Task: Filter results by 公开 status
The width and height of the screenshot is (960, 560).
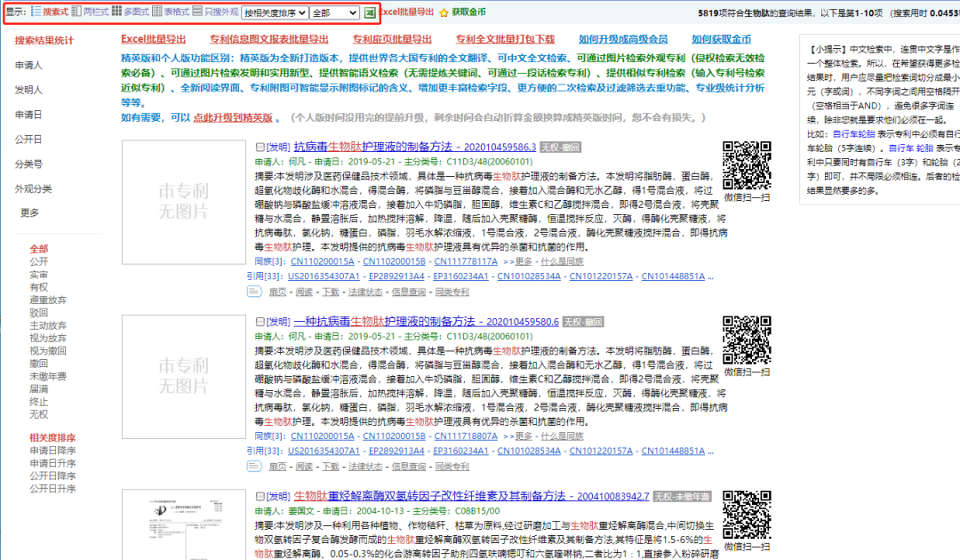Action: pos(38,261)
